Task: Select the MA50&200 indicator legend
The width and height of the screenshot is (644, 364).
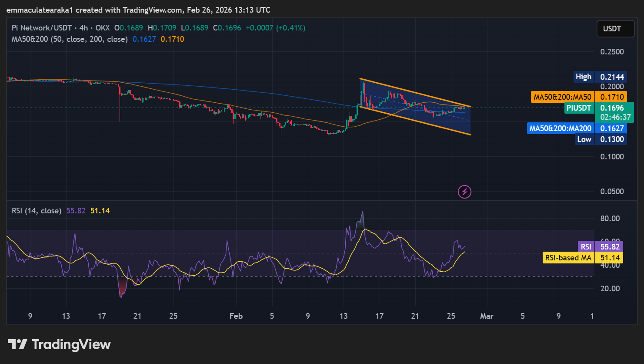Action: tap(70, 39)
